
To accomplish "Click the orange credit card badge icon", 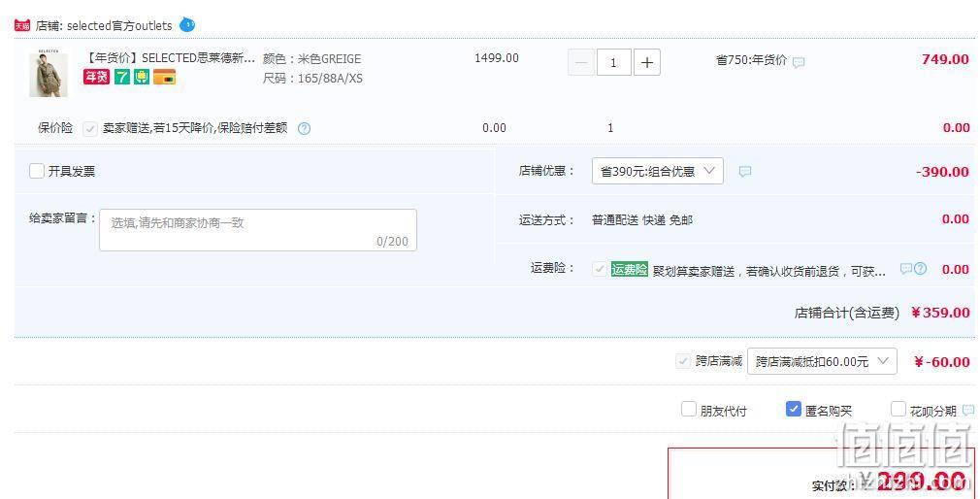I will 164,77.
